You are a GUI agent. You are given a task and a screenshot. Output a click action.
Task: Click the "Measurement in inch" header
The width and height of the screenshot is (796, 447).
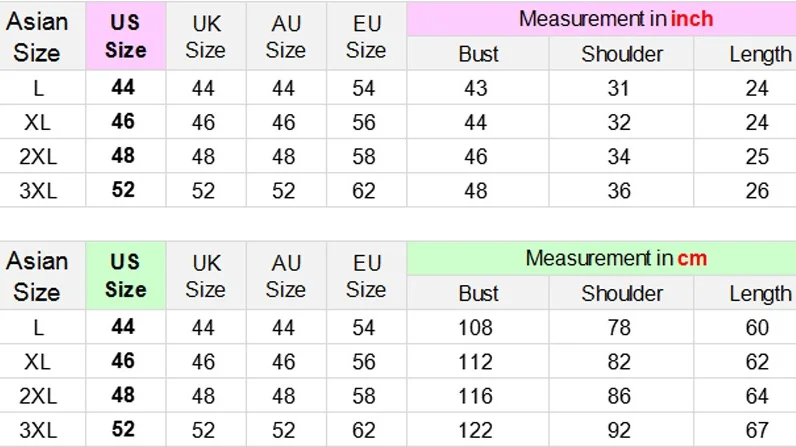615,19
